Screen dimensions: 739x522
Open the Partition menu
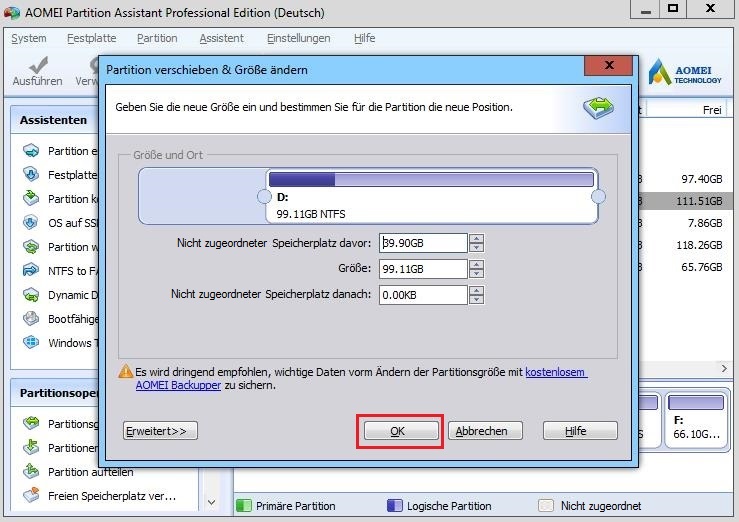pos(157,38)
